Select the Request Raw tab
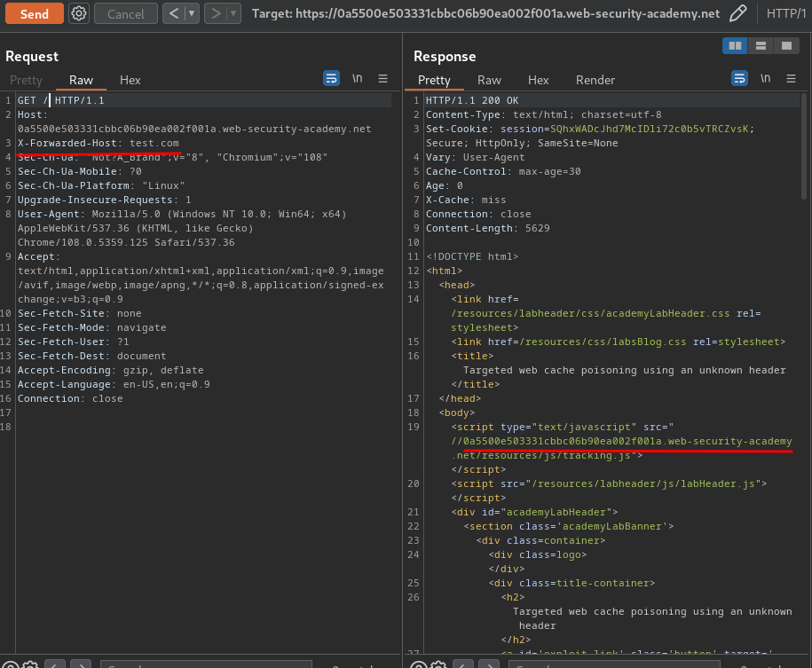 81,80
